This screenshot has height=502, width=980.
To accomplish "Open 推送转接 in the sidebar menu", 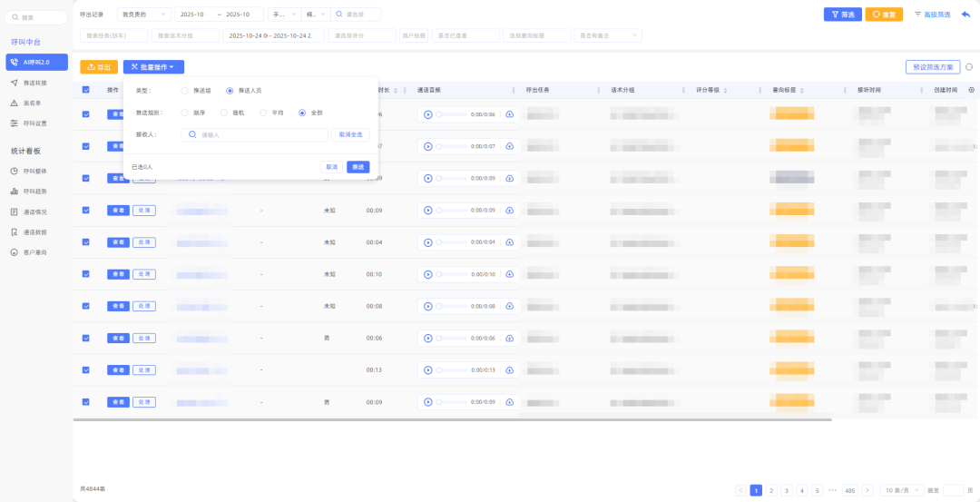I will tap(34, 83).
